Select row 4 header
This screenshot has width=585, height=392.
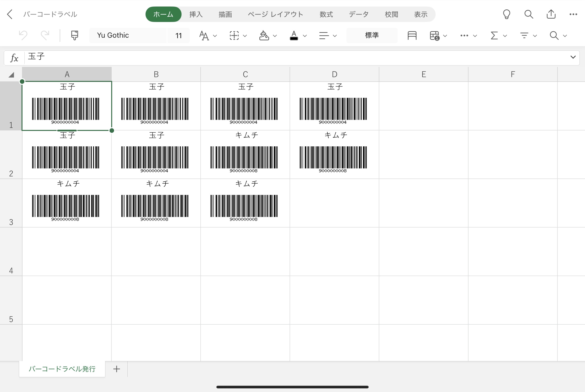pos(11,251)
